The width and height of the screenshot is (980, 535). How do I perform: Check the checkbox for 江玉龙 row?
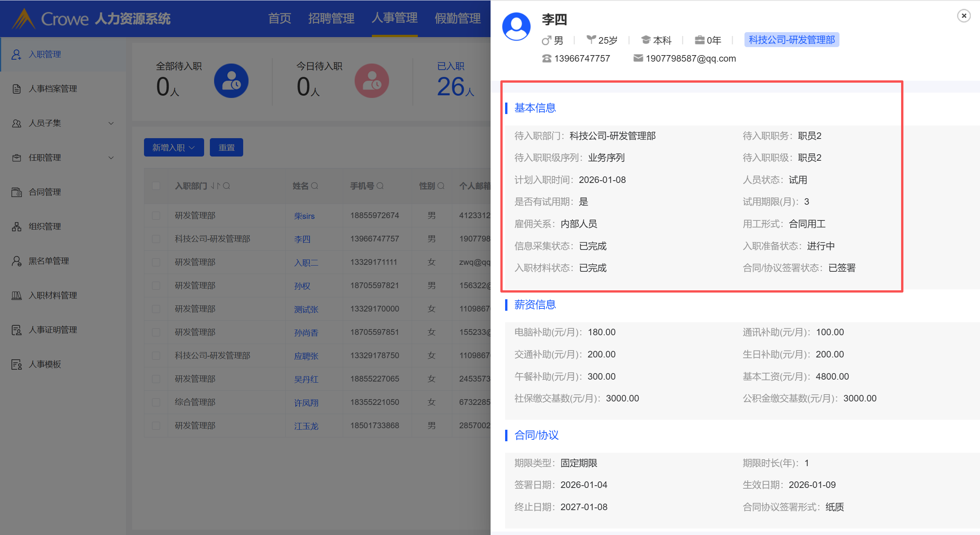(156, 426)
